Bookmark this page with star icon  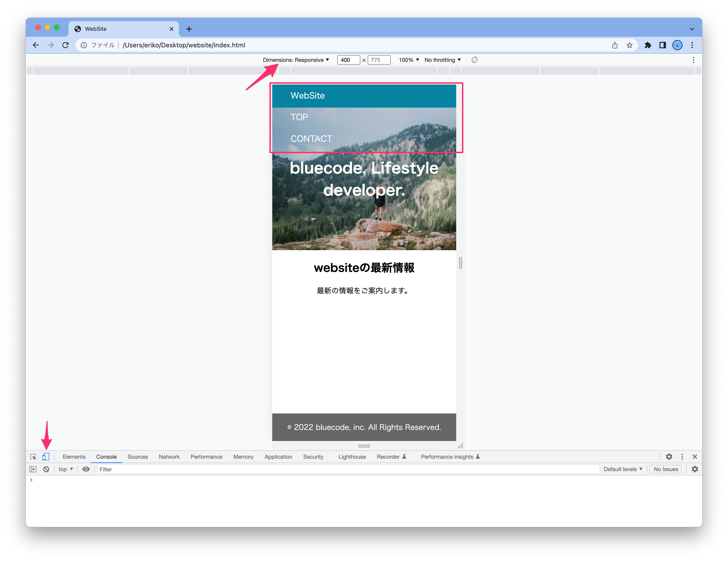(x=629, y=45)
